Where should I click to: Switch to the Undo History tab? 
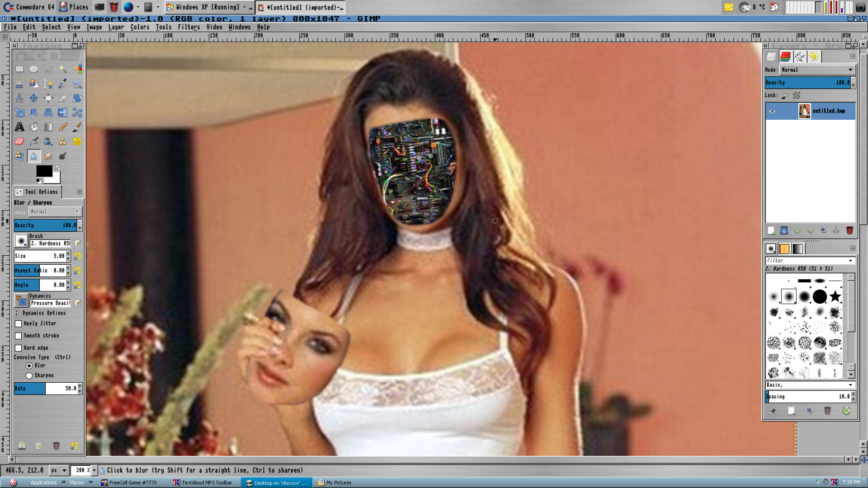pos(813,56)
